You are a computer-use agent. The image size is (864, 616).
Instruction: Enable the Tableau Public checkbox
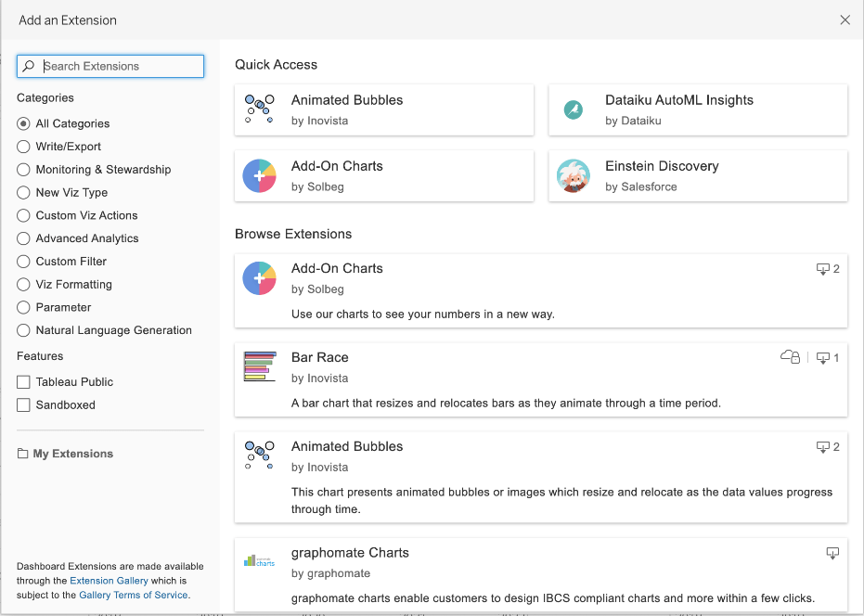pos(24,382)
